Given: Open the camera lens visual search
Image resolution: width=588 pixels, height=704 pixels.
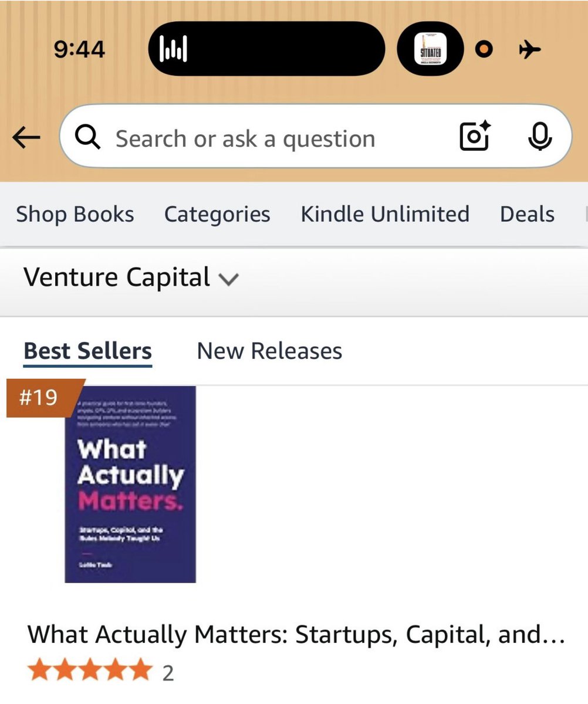Looking at the screenshot, I should [x=474, y=136].
